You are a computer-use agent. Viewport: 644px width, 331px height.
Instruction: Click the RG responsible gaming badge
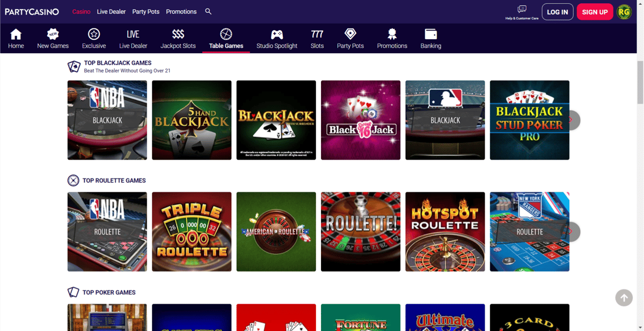coord(624,12)
